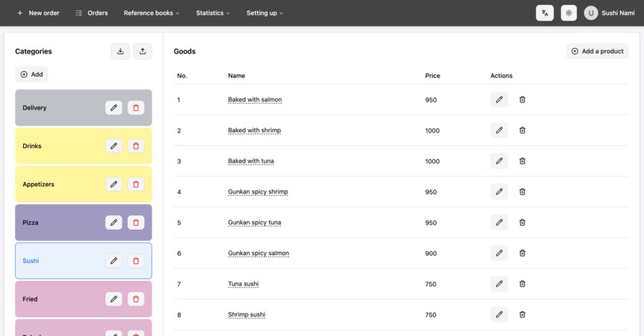This screenshot has height=336, width=644.
Task: Click the Price column header
Action: click(432, 76)
